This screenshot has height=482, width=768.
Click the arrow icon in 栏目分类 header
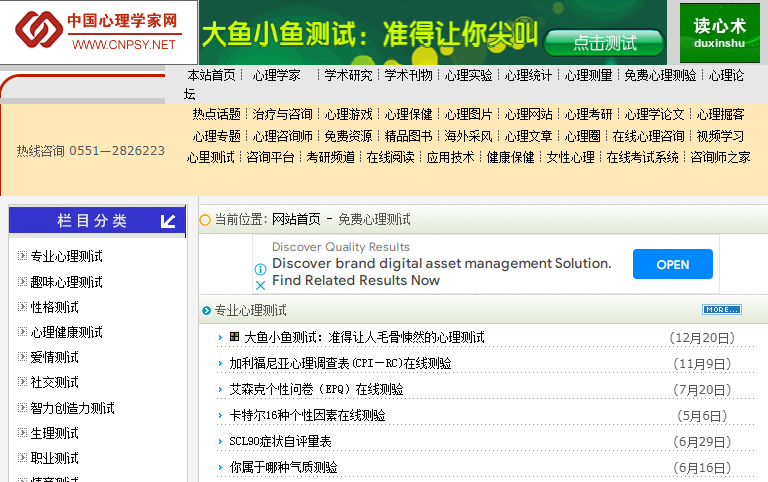(x=167, y=221)
